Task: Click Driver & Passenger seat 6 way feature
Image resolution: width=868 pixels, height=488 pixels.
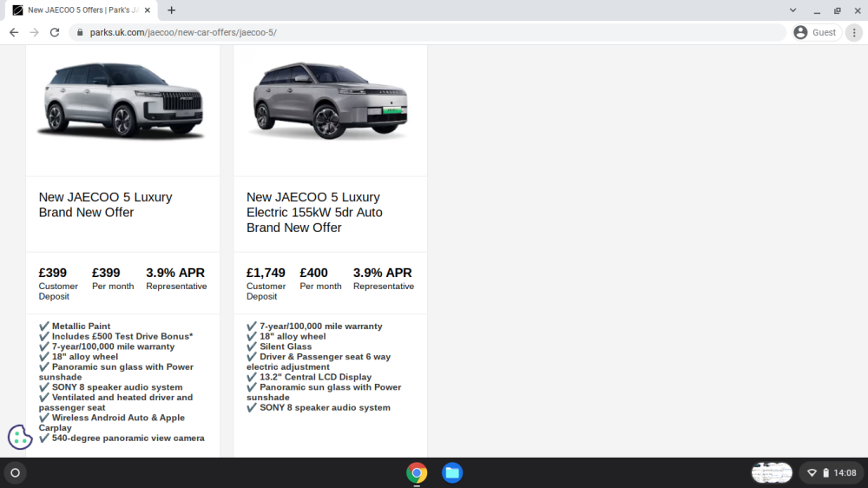Action: click(x=319, y=362)
